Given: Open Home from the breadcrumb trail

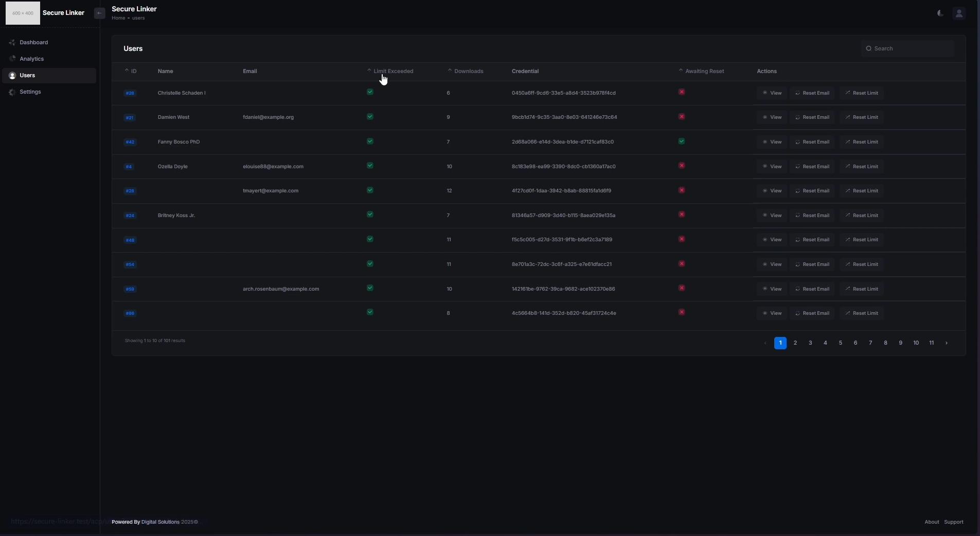Looking at the screenshot, I should point(117,18).
